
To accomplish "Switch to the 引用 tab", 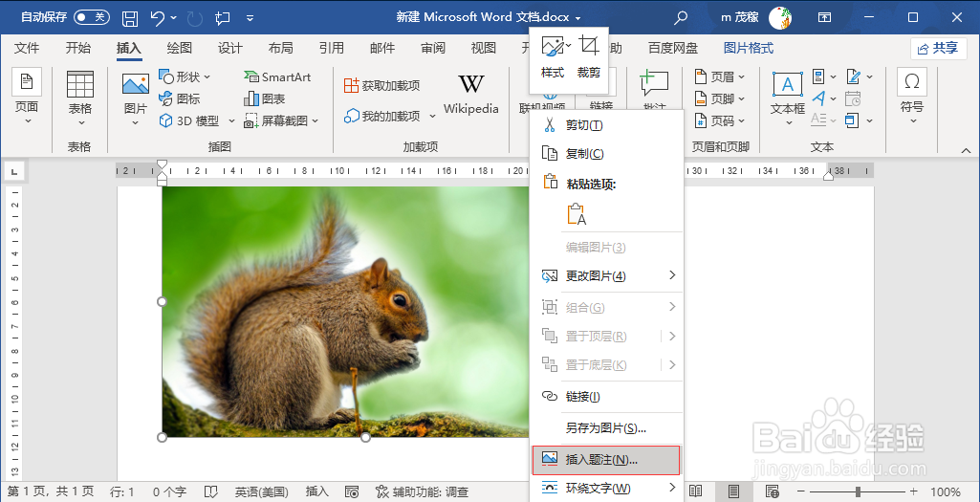I will [331, 48].
